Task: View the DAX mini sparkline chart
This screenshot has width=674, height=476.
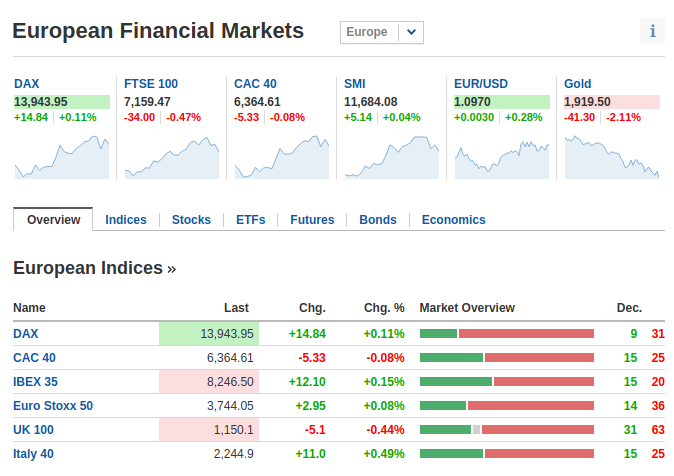Action: click(x=62, y=157)
